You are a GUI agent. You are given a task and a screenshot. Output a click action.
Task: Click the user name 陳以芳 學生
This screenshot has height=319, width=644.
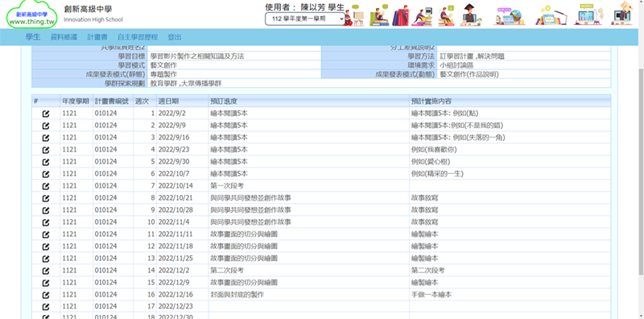click(x=323, y=7)
